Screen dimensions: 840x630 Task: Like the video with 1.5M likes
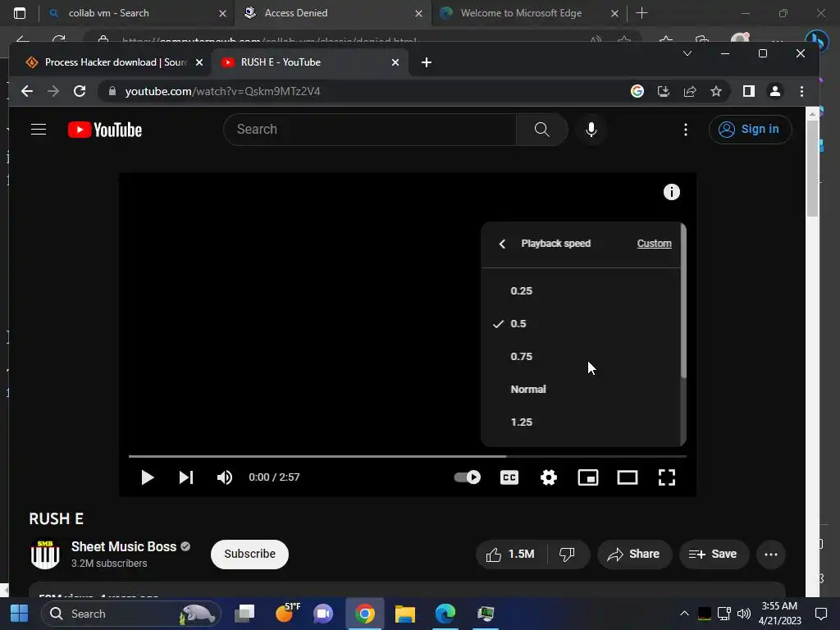point(510,554)
